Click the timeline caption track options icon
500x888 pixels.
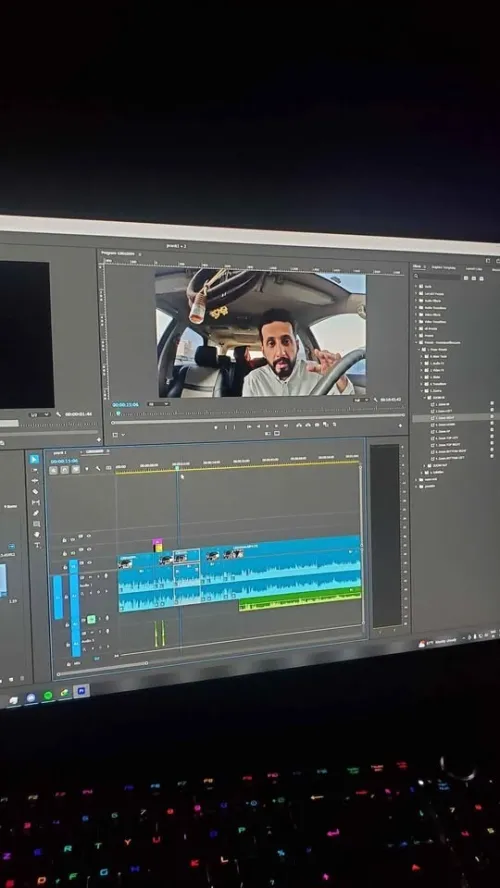coord(108,468)
